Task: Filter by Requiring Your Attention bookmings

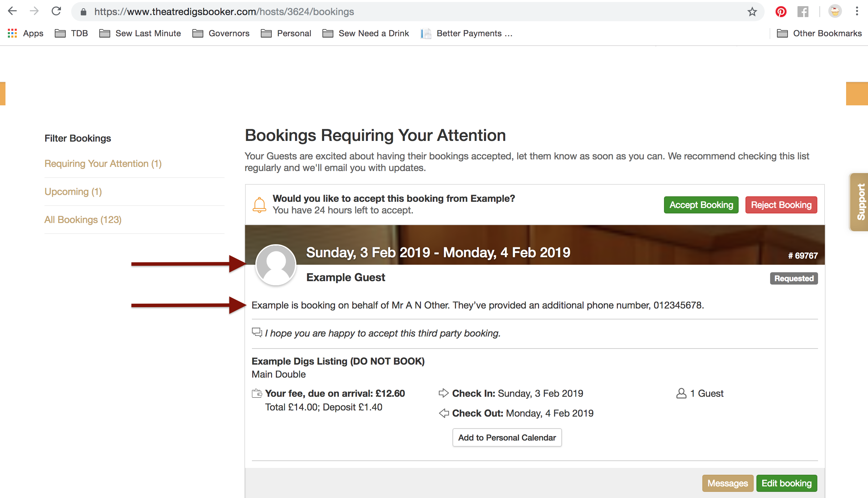Action: point(103,163)
